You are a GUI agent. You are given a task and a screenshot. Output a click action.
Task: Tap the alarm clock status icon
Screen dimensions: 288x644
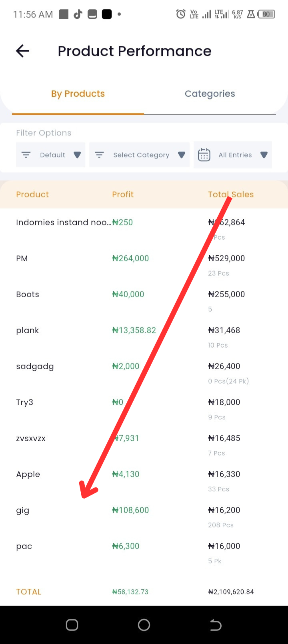181,14
